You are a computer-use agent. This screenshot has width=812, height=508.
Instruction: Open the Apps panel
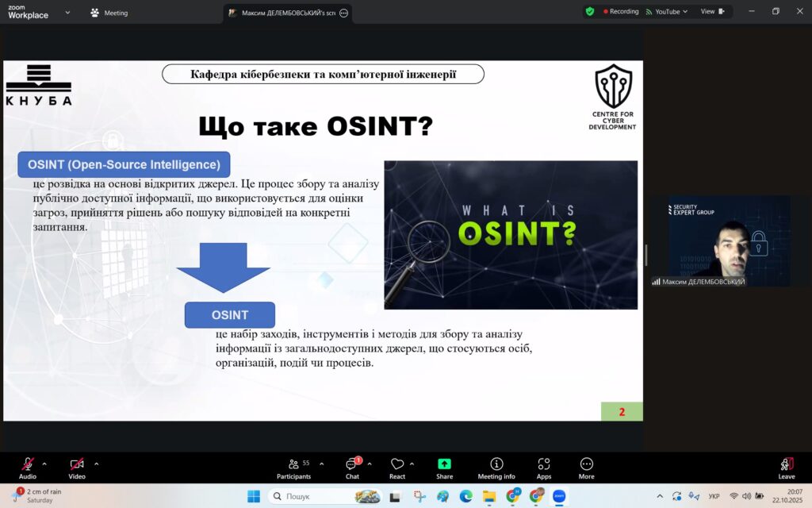544,467
